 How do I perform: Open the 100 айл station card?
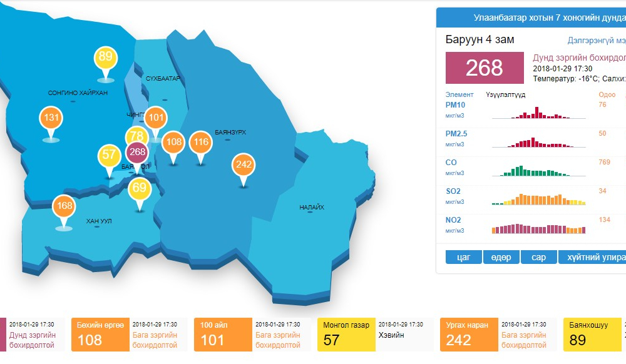(x=252, y=335)
